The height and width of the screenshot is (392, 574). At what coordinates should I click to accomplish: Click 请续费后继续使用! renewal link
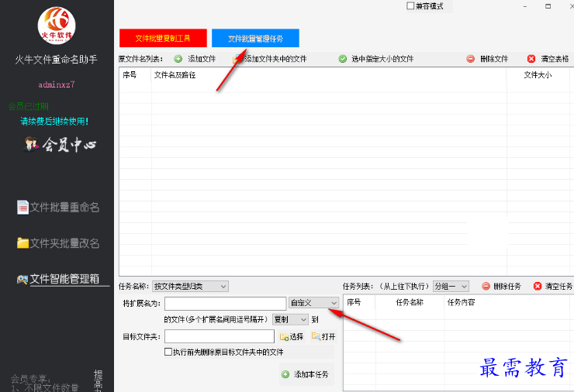(54, 122)
